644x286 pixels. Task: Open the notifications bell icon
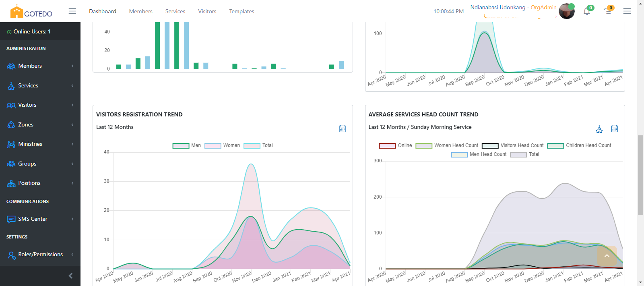click(587, 12)
